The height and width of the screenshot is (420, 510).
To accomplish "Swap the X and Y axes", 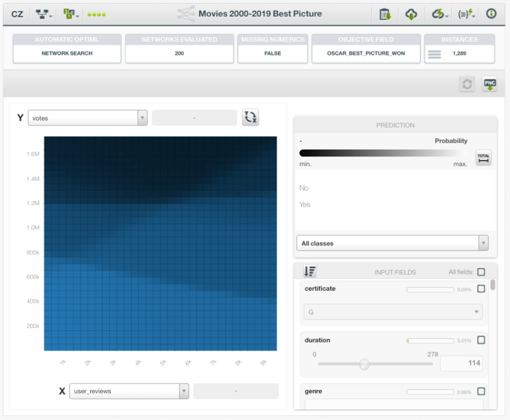I will (x=250, y=117).
